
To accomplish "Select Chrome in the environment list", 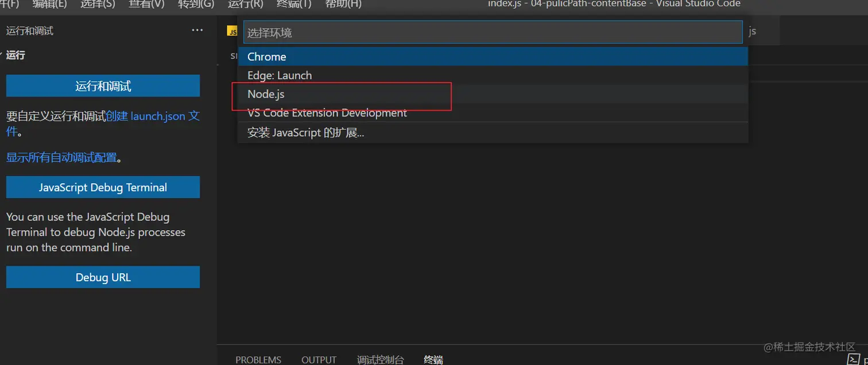I will click(493, 56).
